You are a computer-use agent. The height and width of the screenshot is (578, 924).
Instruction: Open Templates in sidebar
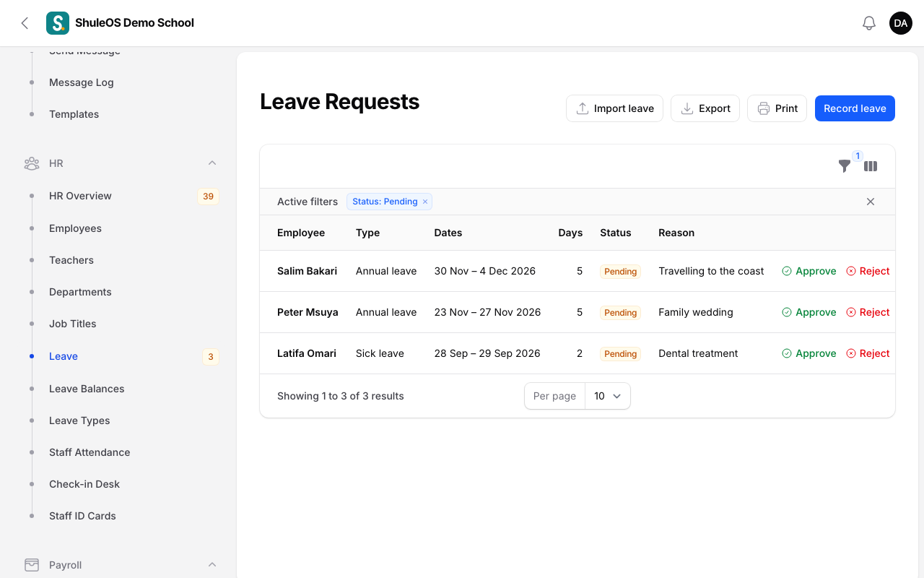click(74, 114)
